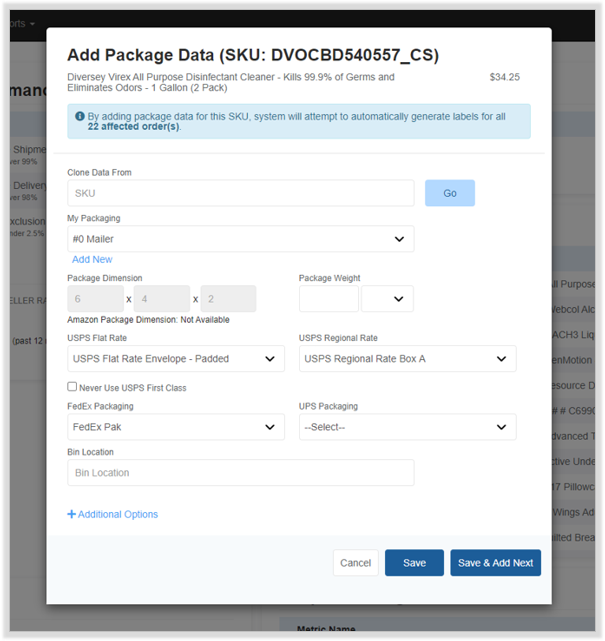
Task: Cancel the Add Package Data dialog
Action: (x=356, y=563)
